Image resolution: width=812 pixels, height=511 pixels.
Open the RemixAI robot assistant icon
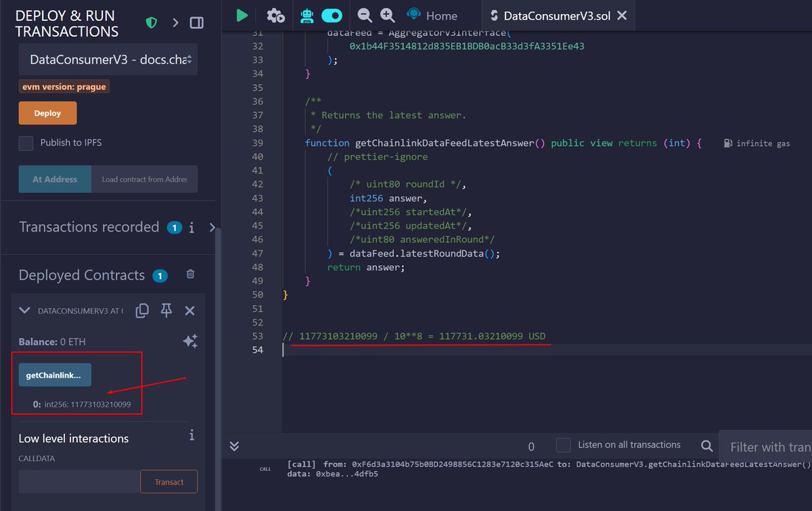coord(307,15)
